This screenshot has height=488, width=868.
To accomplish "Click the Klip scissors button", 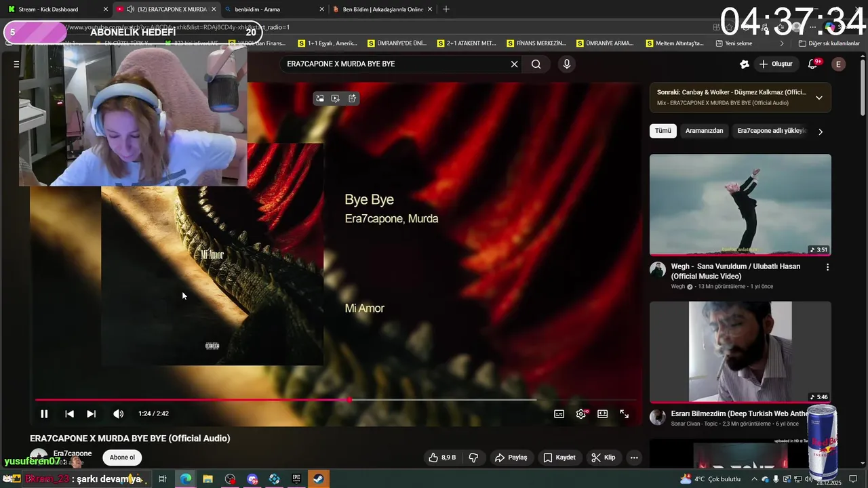I will [603, 457].
